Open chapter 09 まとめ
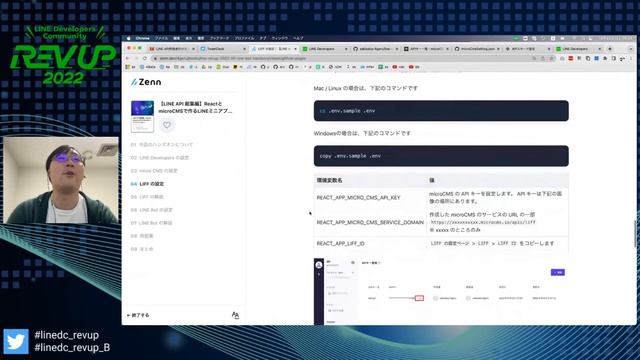640x360 pixels. 142,249
